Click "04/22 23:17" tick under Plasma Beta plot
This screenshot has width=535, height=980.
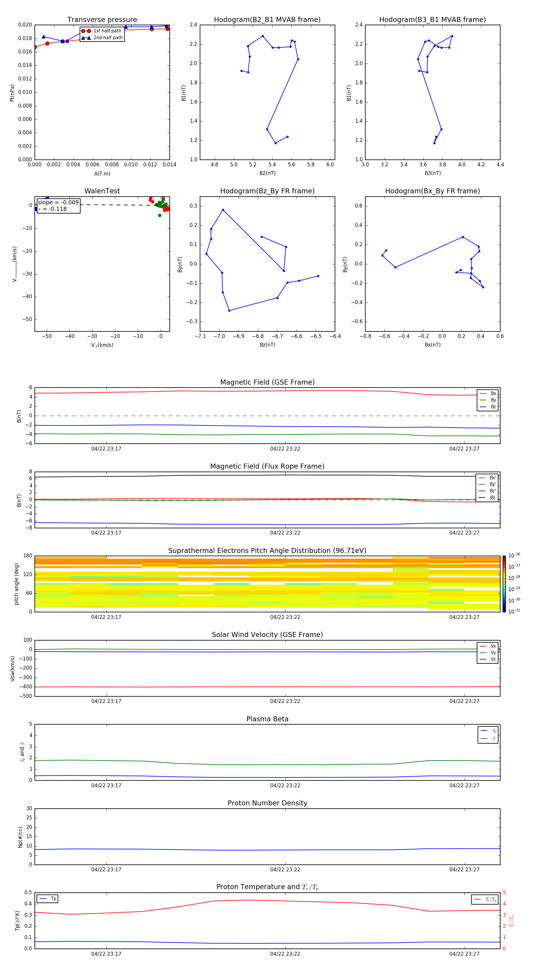[x=106, y=785]
